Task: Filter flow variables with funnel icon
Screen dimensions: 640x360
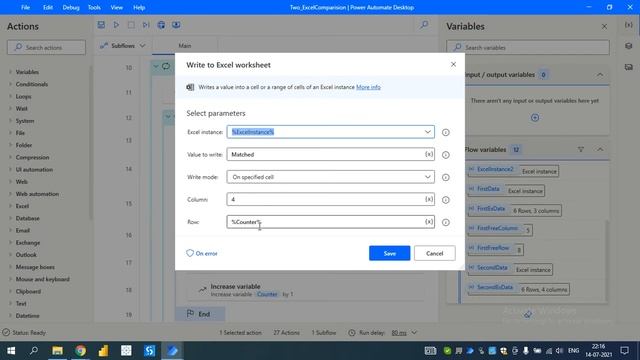Action: coord(580,149)
